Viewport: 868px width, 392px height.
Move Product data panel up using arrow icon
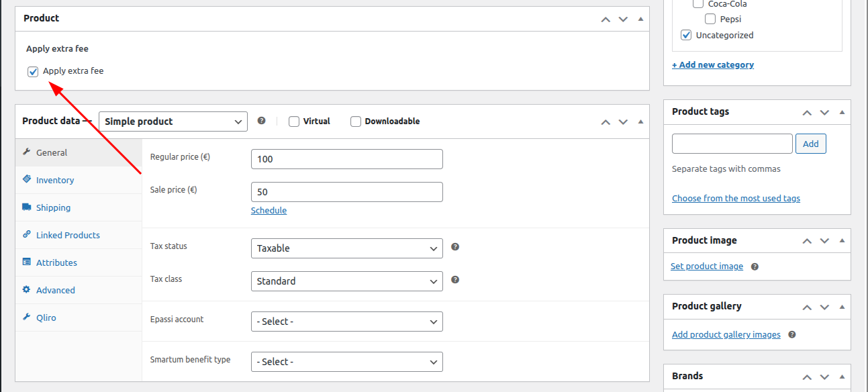click(x=606, y=121)
